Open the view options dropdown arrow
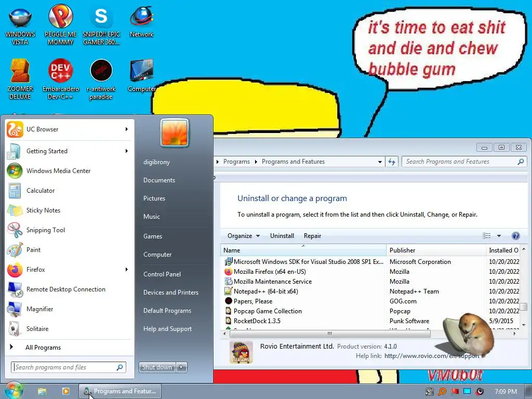The image size is (532, 399). (499, 236)
